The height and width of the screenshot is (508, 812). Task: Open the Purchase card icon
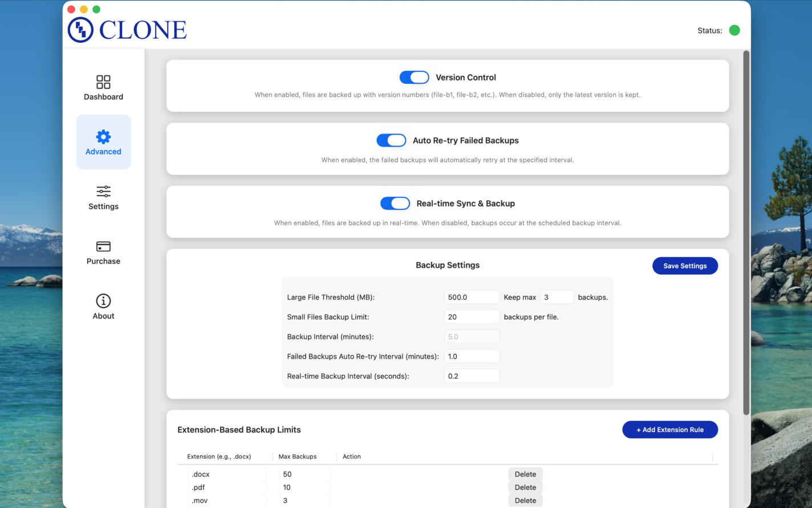103,247
